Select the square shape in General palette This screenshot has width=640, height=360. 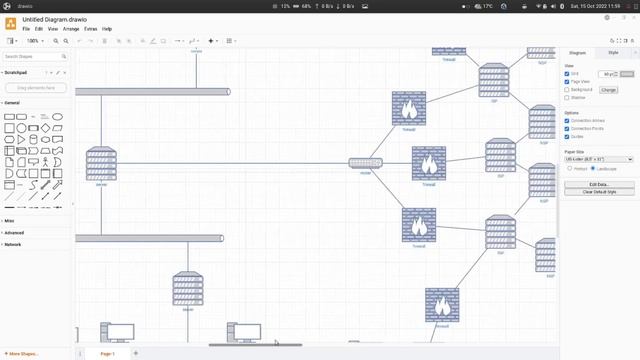[x=9, y=128]
